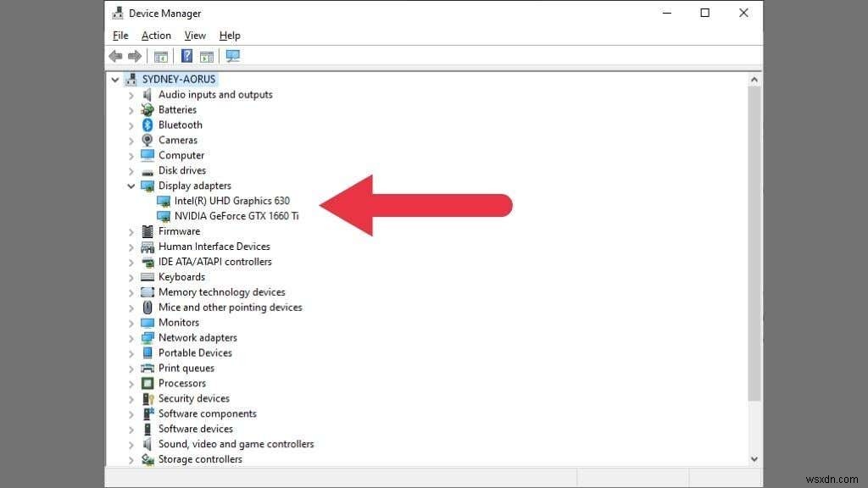Viewport: 868px width, 488px height.
Task: Click the Print queues printer icon
Action: click(x=147, y=368)
